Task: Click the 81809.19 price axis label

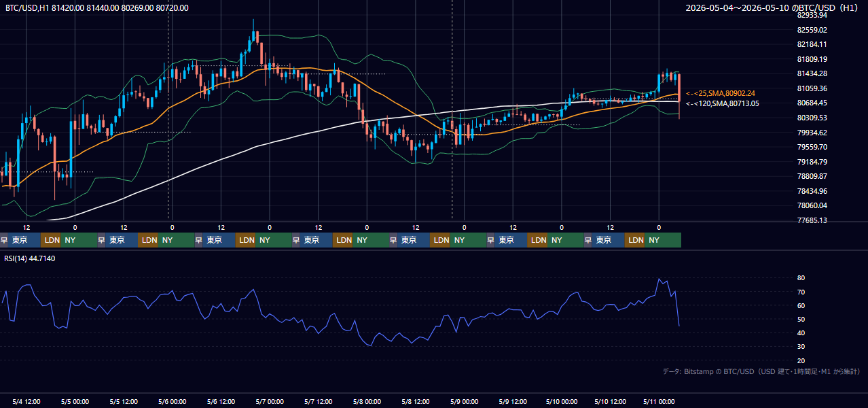Action: coord(812,59)
